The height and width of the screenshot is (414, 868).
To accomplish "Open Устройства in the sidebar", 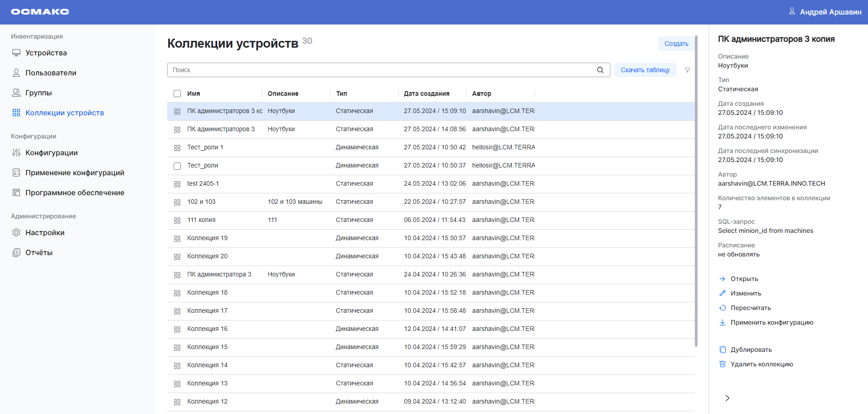I will 46,53.
